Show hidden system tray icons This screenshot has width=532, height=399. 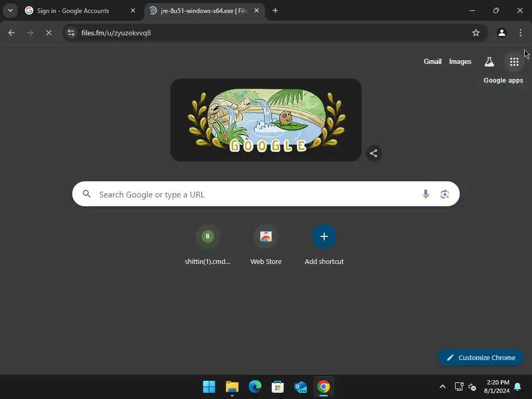443,387
